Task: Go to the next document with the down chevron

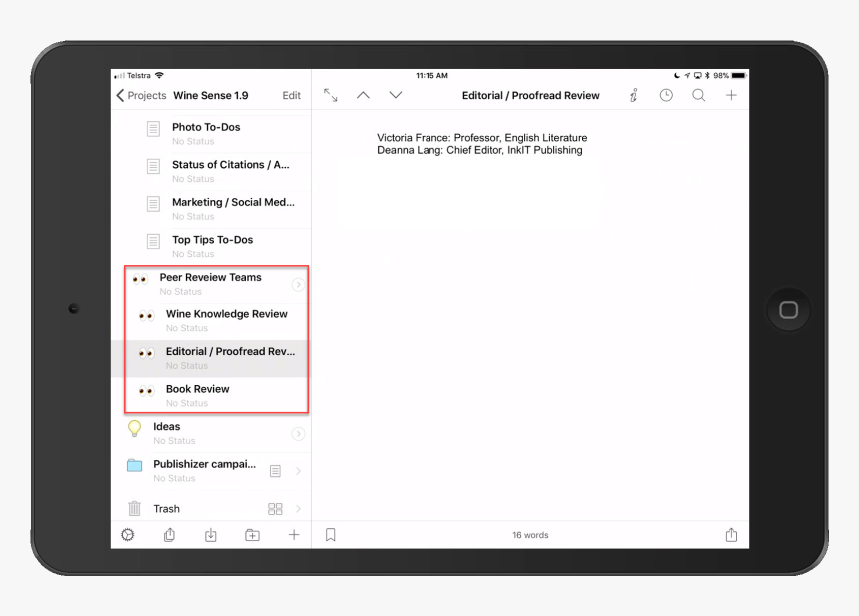Action: tap(395, 95)
